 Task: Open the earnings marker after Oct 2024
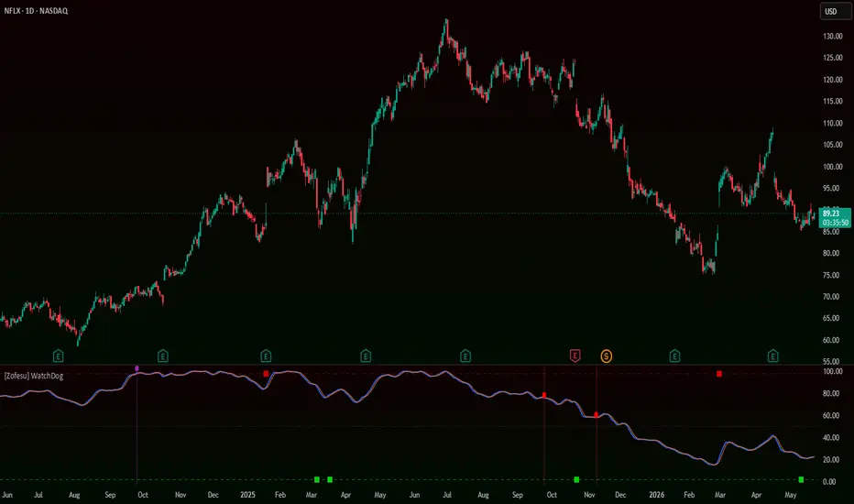click(163, 356)
